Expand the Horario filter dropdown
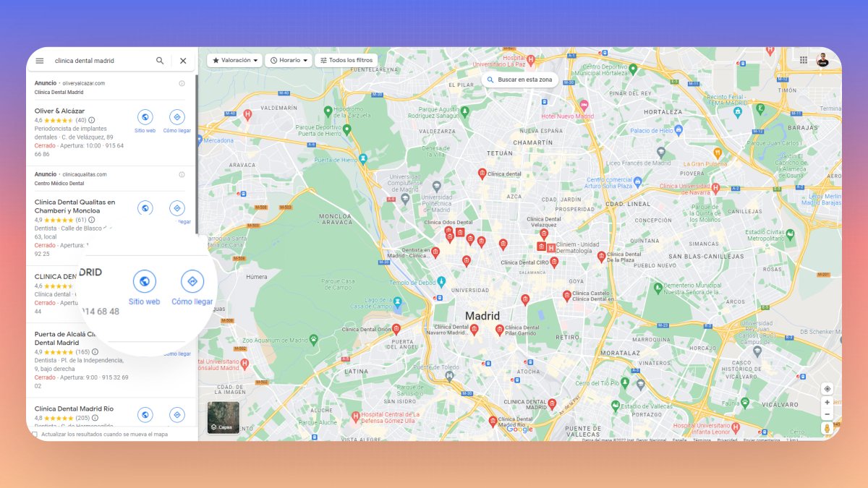This screenshot has height=488, width=868. (x=289, y=61)
